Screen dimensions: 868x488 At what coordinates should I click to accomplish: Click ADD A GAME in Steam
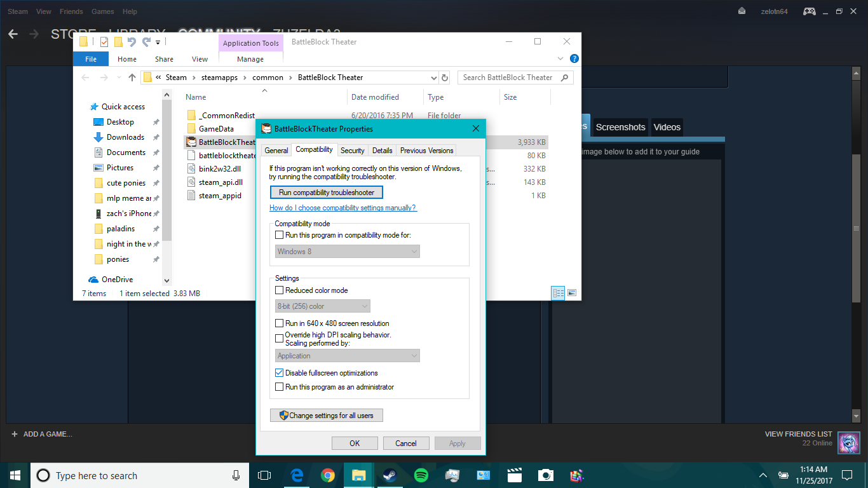click(x=41, y=434)
